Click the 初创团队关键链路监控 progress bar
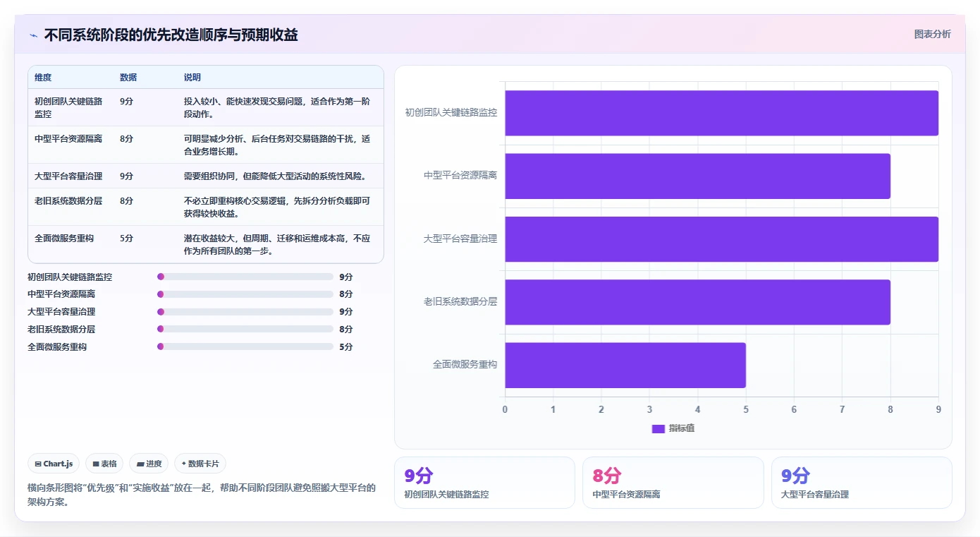This screenshot has width=980, height=537. (245, 277)
